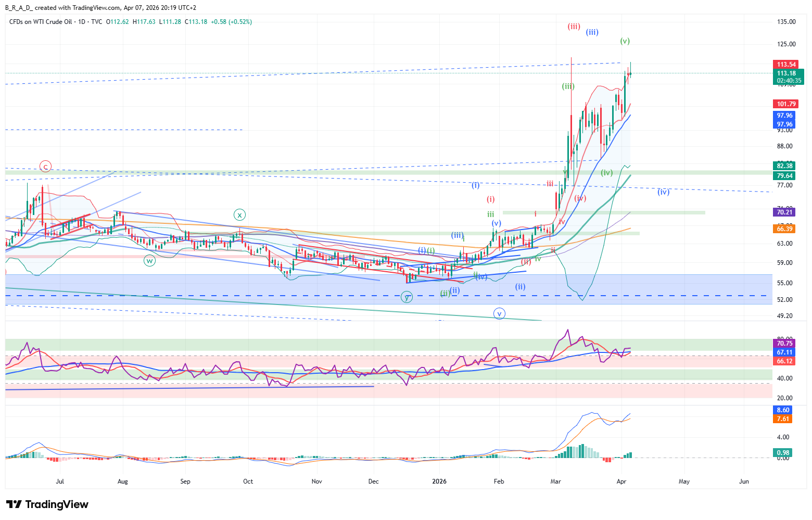Select the green 79.64 price axis label

pos(784,176)
